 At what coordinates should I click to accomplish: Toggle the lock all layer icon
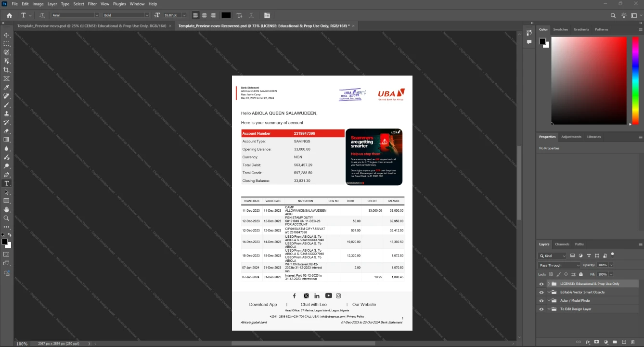click(x=581, y=274)
